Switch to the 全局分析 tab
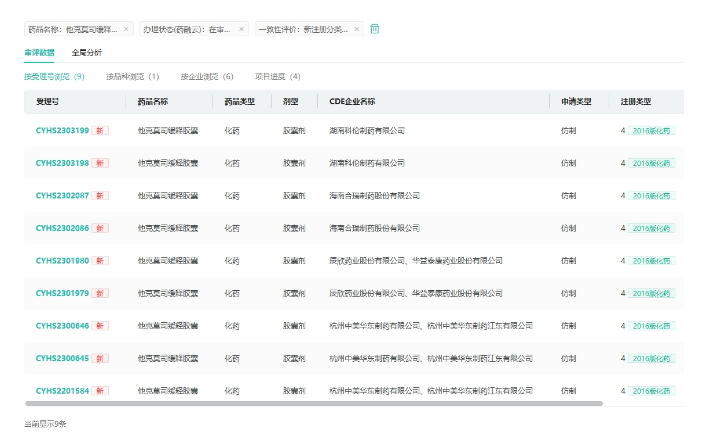Image resolution: width=722 pixels, height=445 pixels. click(x=87, y=52)
